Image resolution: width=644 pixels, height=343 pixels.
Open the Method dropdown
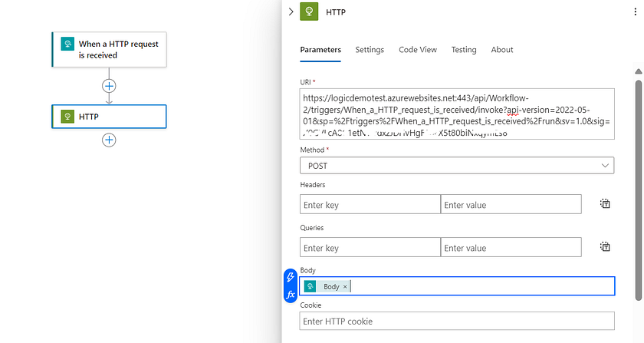click(457, 165)
